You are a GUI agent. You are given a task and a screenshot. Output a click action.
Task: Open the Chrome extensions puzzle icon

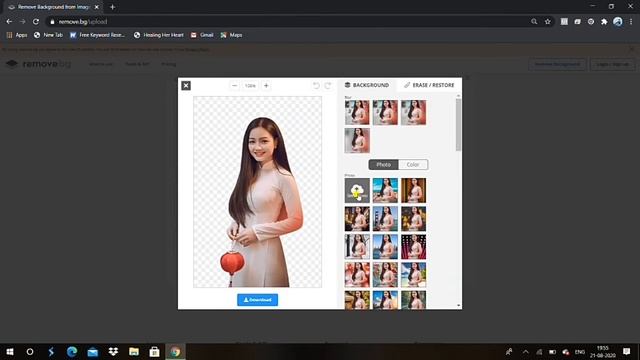pos(604,22)
